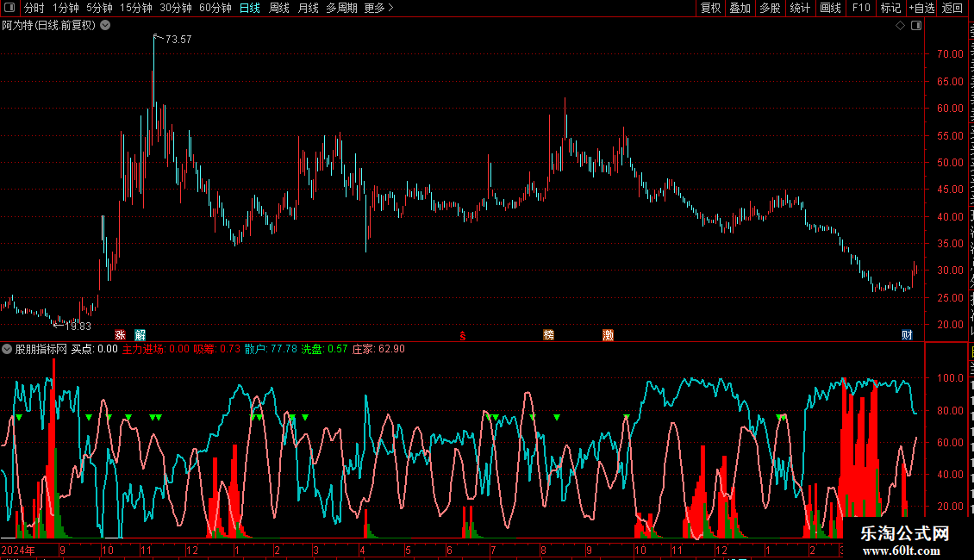974x560 pixels.
Task: Select the 30分钟 period tab
Action: (176, 8)
